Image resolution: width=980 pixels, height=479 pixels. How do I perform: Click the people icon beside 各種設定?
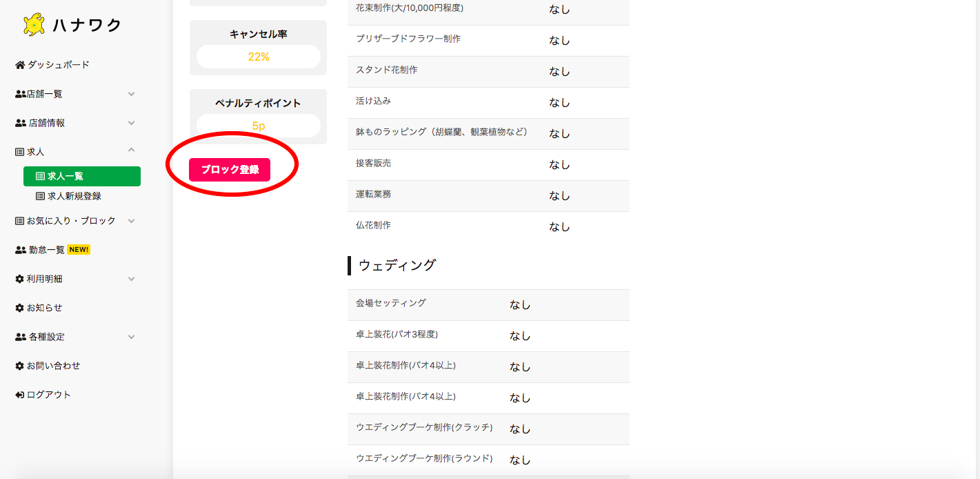pyautogui.click(x=20, y=337)
